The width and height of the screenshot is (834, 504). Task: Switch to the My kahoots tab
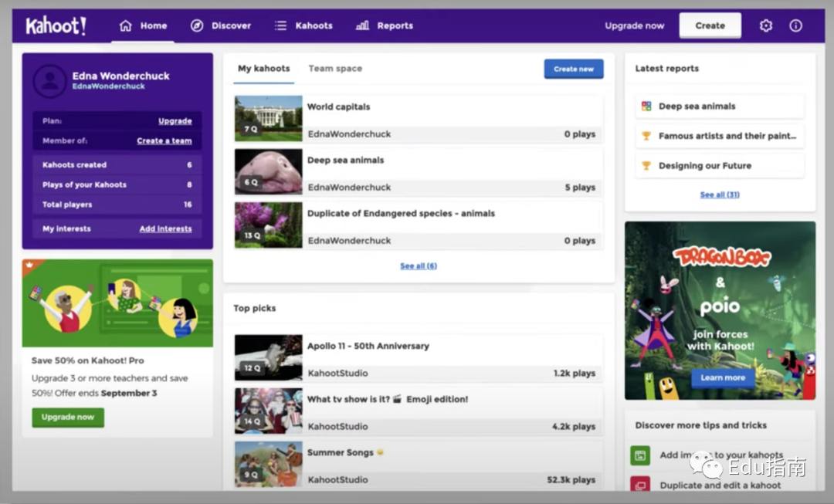(x=264, y=69)
